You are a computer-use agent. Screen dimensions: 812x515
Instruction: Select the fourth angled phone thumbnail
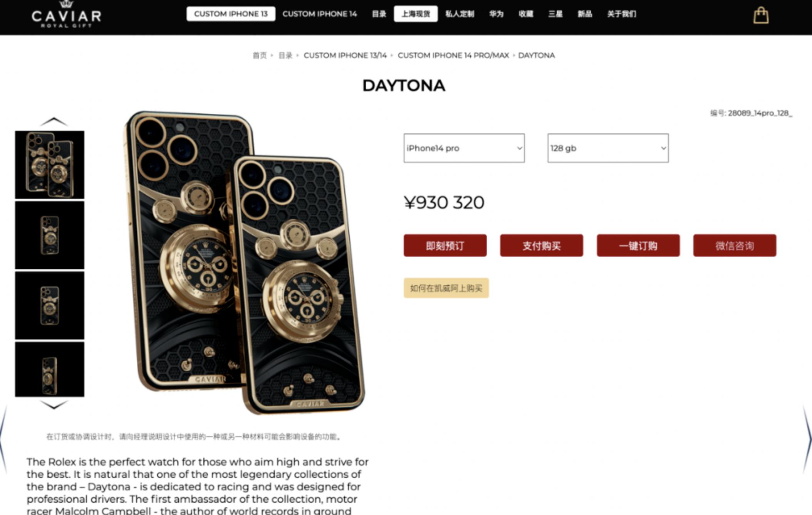pyautogui.click(x=50, y=369)
